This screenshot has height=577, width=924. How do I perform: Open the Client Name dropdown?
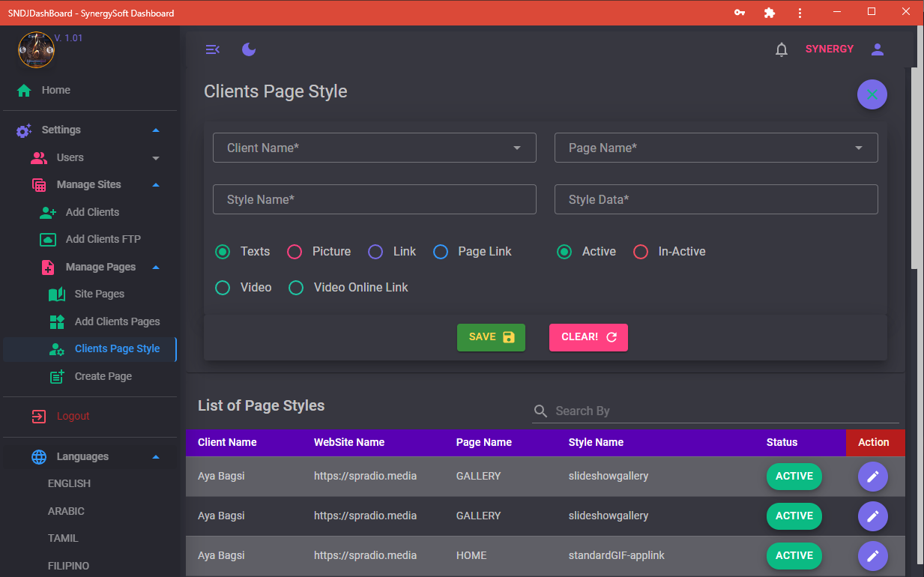click(x=375, y=148)
